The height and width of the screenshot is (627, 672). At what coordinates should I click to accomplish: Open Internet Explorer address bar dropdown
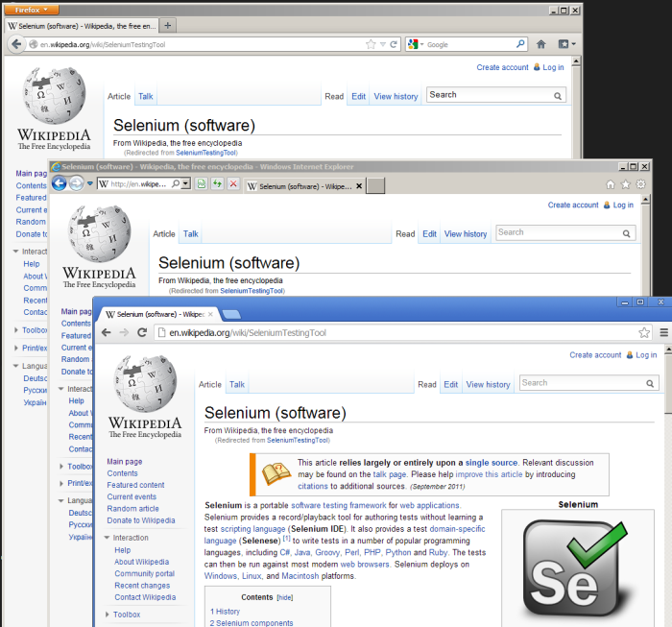click(185, 183)
